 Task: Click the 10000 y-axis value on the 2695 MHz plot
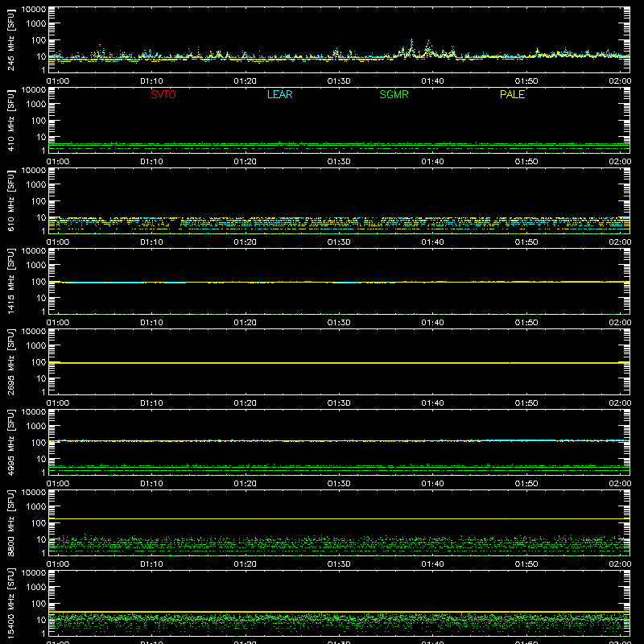coord(34,332)
